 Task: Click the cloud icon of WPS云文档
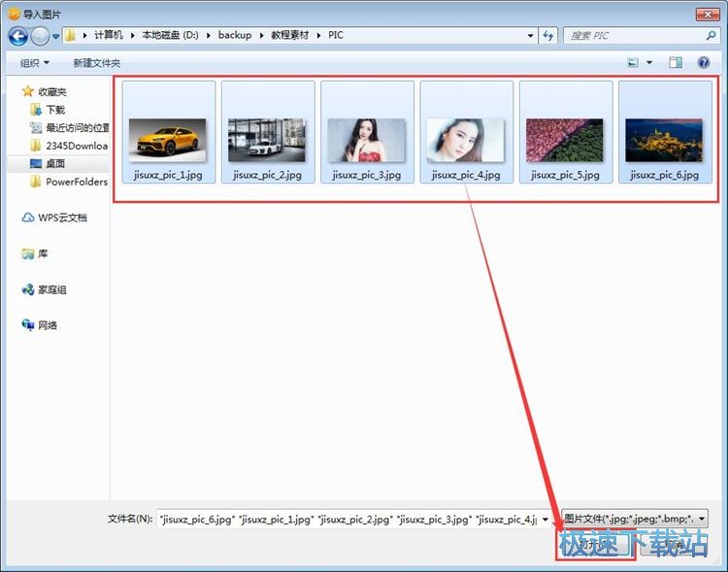(x=28, y=218)
